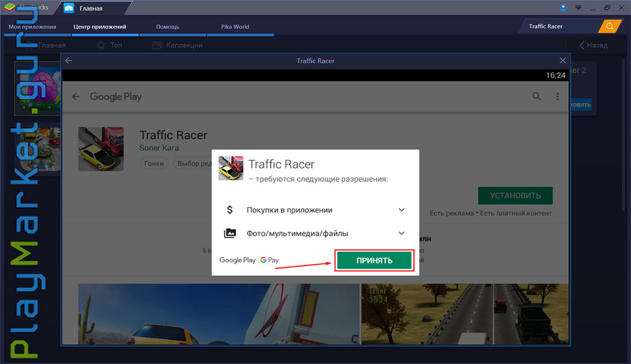Open the Google Play three-dot menu
The height and width of the screenshot is (364, 631).
click(x=557, y=97)
